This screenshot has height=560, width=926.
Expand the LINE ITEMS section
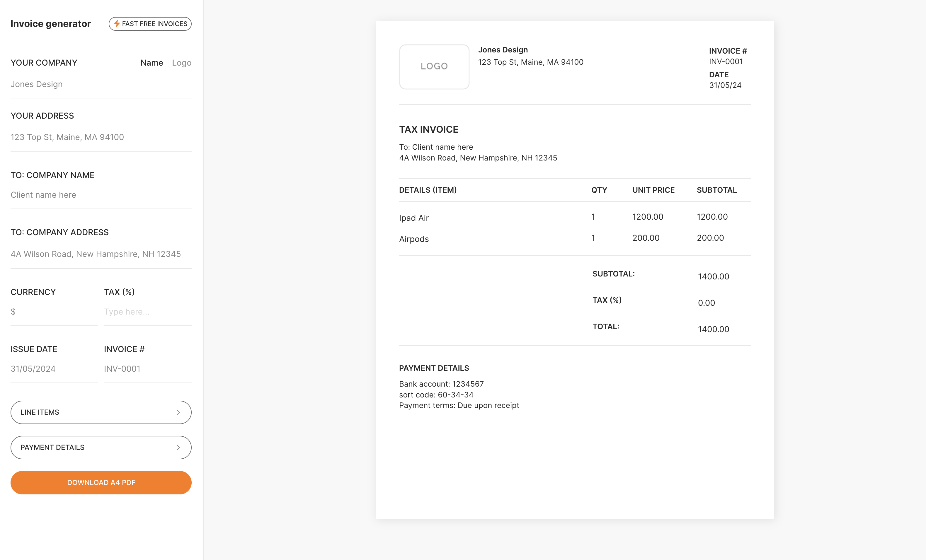point(101,412)
